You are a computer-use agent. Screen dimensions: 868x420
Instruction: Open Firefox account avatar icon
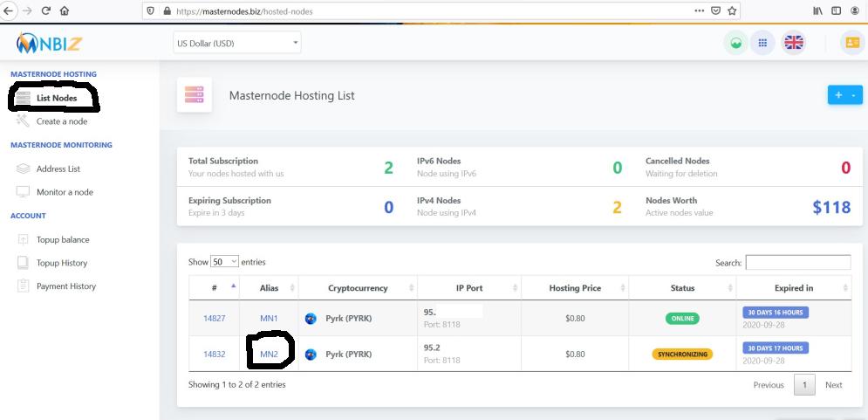click(855, 10)
